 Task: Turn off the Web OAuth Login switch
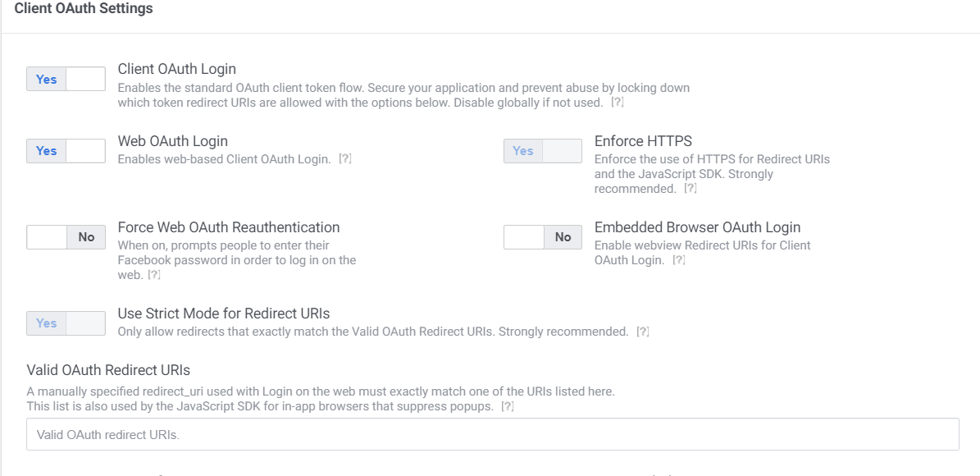click(x=66, y=151)
